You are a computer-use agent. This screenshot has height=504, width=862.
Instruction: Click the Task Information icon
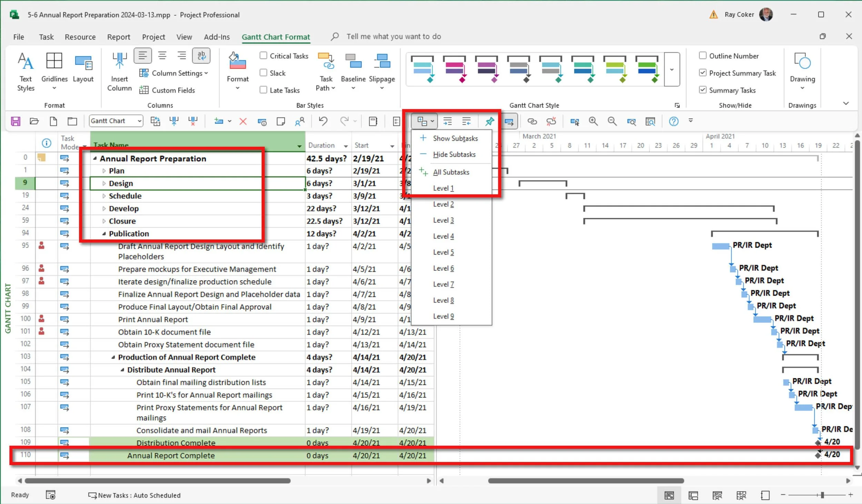pyautogui.click(x=262, y=121)
